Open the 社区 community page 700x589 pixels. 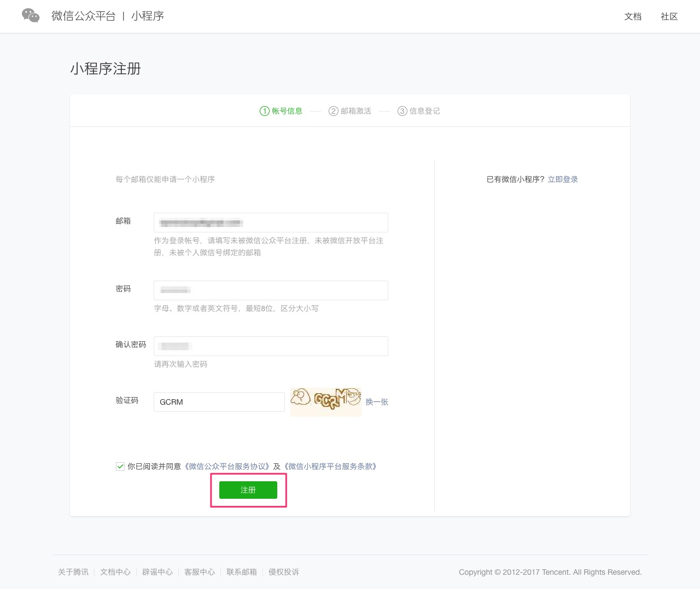click(668, 16)
